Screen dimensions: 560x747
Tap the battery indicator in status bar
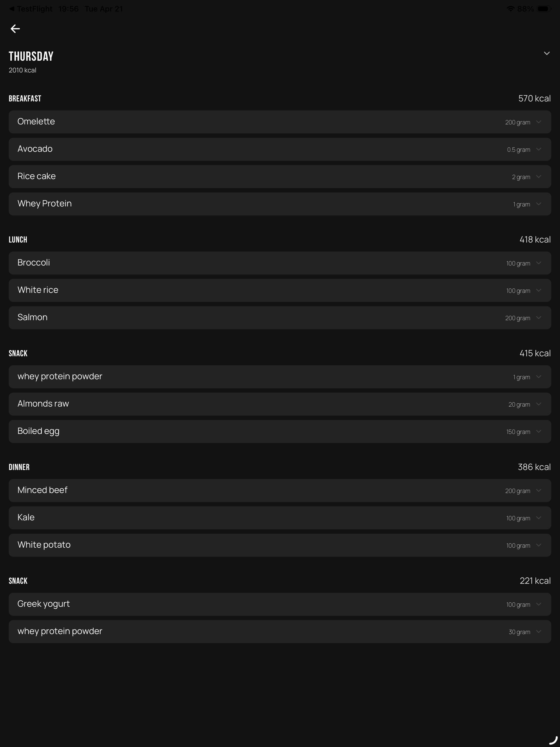[x=544, y=9]
